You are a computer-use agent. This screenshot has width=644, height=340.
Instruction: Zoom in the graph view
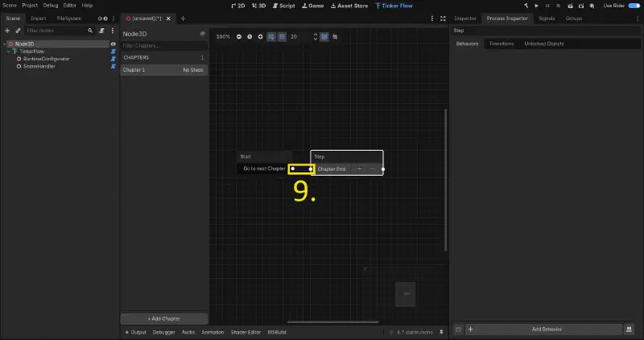click(260, 36)
